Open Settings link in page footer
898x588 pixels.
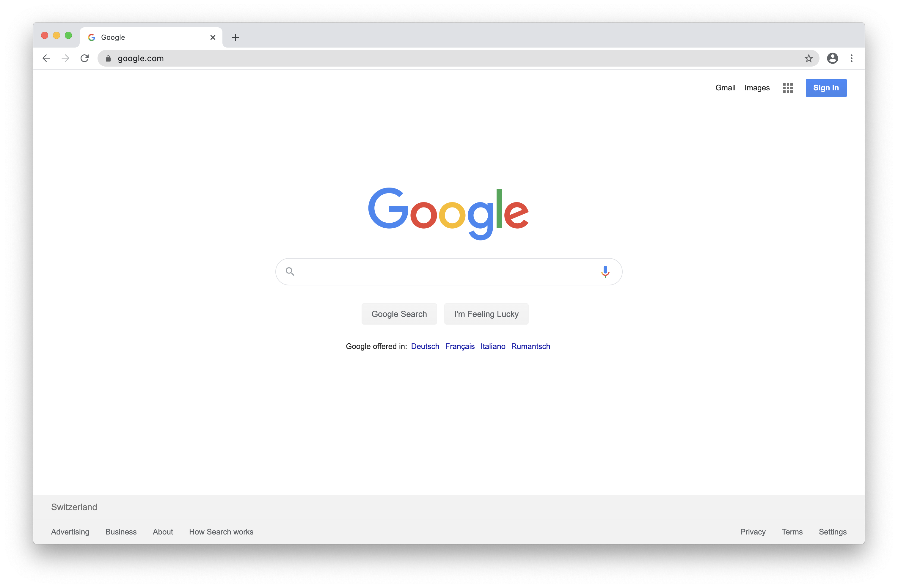pyautogui.click(x=832, y=532)
